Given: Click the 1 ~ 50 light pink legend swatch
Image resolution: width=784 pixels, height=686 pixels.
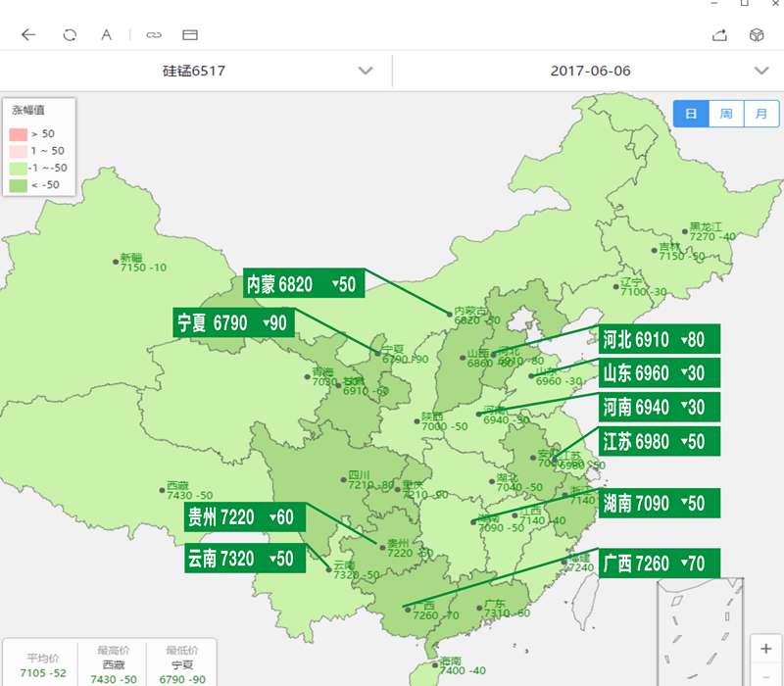Looking at the screenshot, I should (x=18, y=152).
